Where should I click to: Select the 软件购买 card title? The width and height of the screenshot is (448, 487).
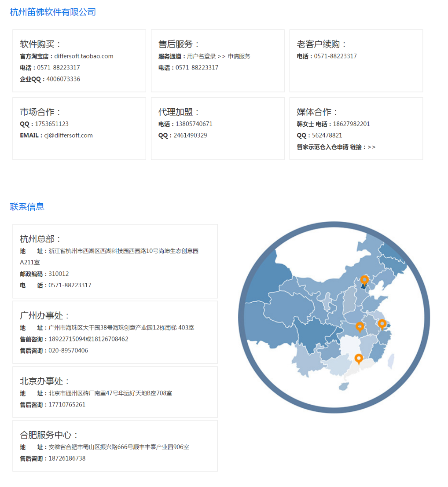(40, 44)
